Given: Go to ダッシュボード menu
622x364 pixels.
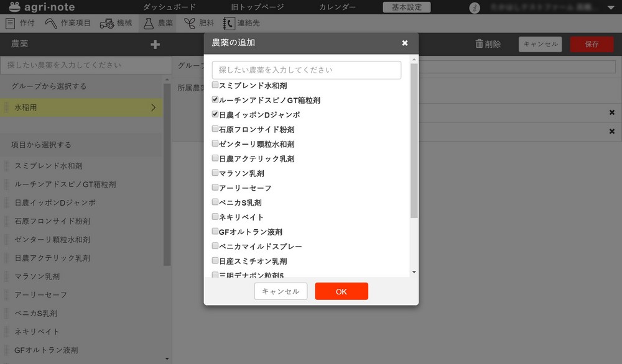Looking at the screenshot, I should [x=169, y=7].
